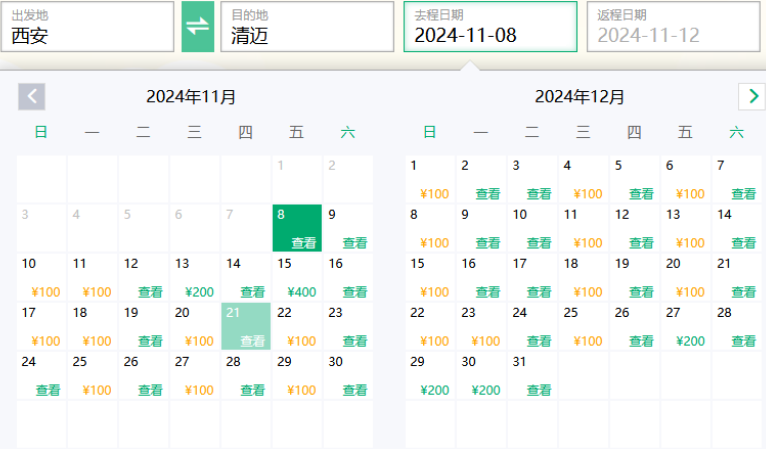Select December 1 priced ¥100
Viewport: 766px width, 449px height.
(432, 180)
